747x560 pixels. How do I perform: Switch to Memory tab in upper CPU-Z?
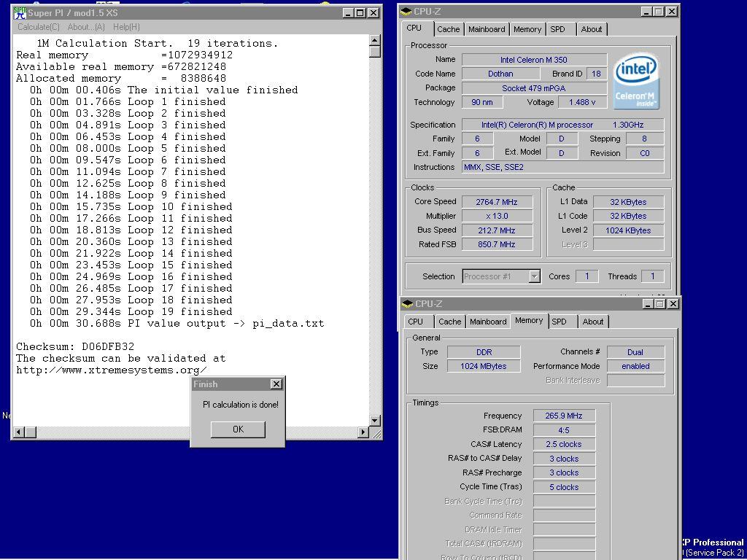(527, 29)
